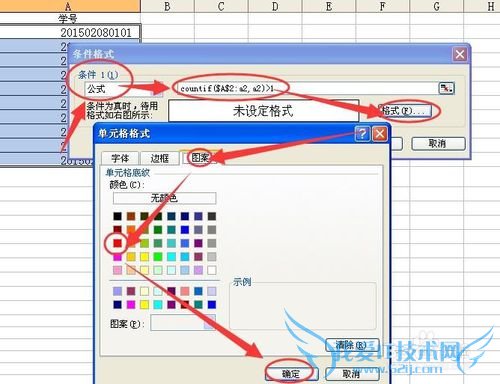The height and width of the screenshot is (384, 500).
Task: Select column D header
Action: click(x=275, y=6)
